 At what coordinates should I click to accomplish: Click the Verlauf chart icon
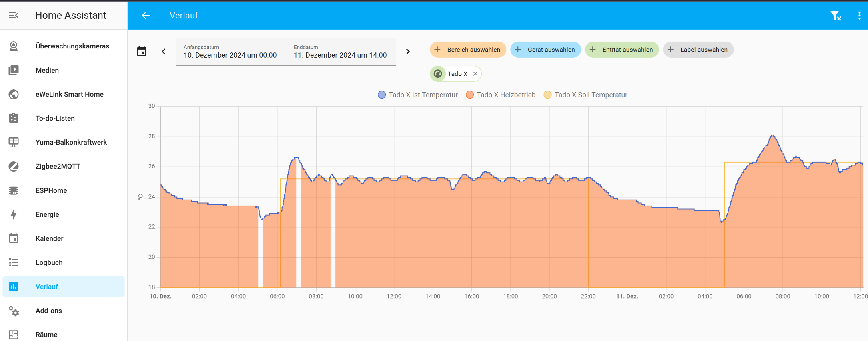pyautogui.click(x=14, y=287)
